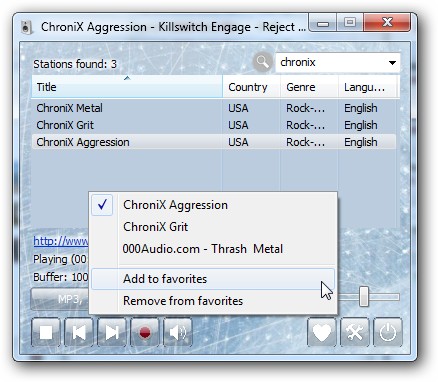Choose 000Audio.com - Thrash Metal favorite
This screenshot has width=438, height=382.
(x=213, y=249)
